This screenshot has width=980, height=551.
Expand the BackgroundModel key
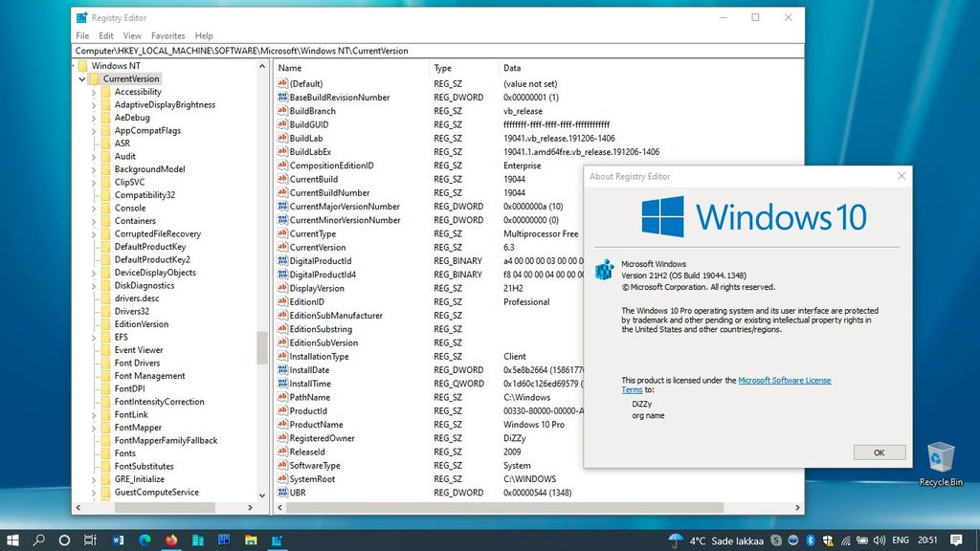pyautogui.click(x=94, y=170)
